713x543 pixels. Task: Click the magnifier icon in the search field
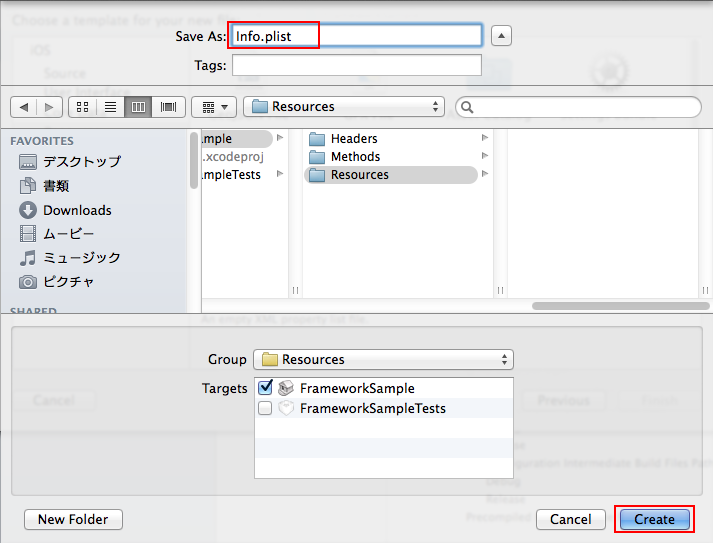[x=467, y=107]
